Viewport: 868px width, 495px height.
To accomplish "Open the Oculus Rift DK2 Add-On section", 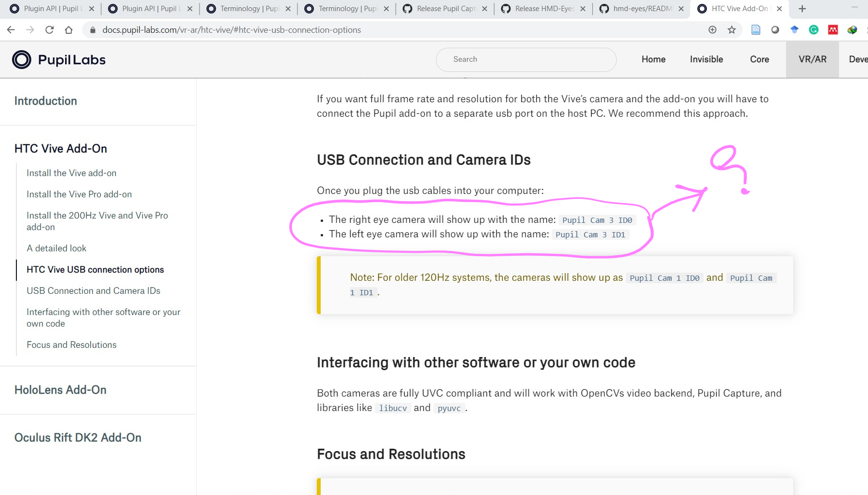I will [78, 438].
